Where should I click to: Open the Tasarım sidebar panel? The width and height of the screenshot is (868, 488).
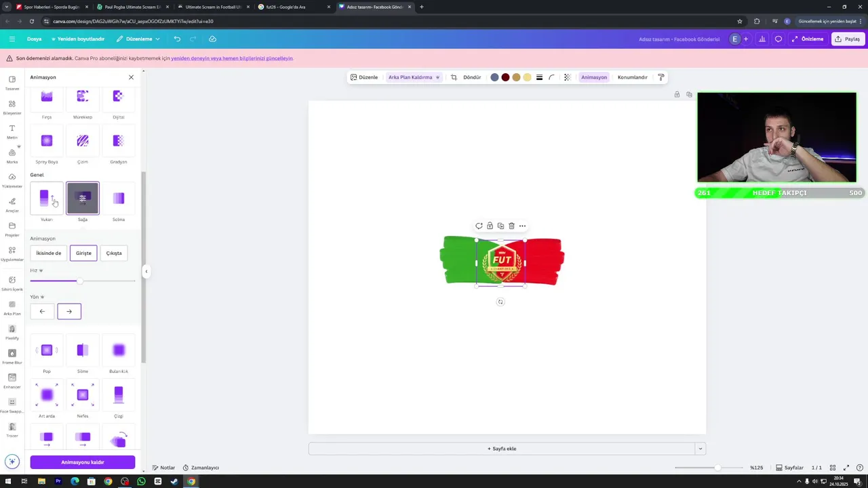(12, 83)
